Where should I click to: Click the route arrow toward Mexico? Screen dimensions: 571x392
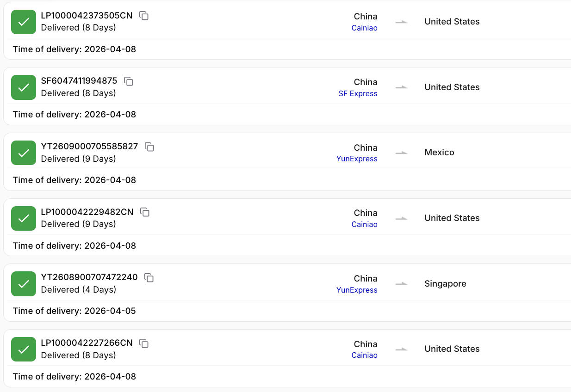point(402,153)
